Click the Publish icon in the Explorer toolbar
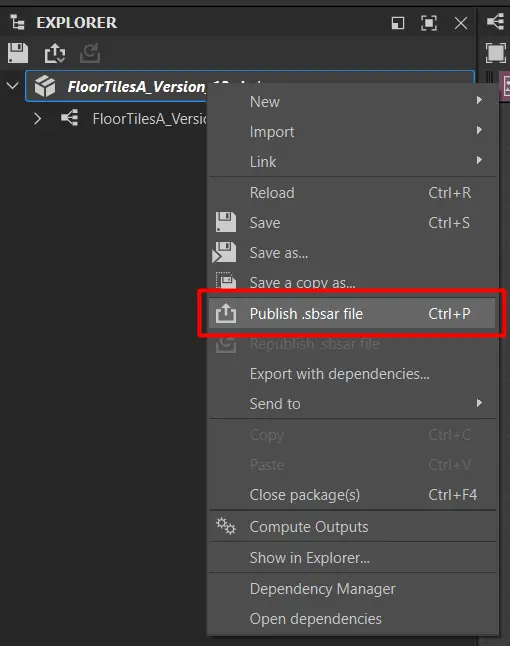This screenshot has width=510, height=646. (55, 53)
